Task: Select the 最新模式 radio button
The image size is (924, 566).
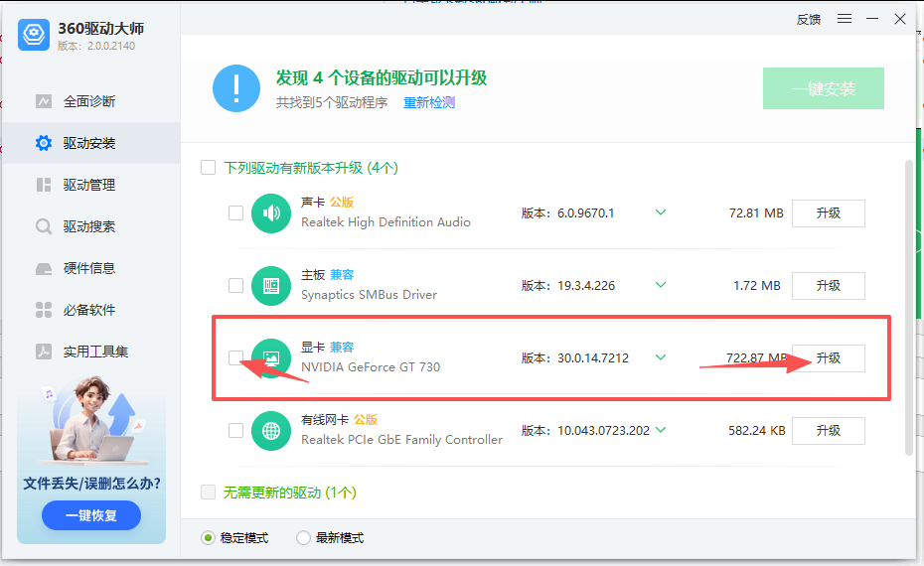Action: (x=303, y=538)
